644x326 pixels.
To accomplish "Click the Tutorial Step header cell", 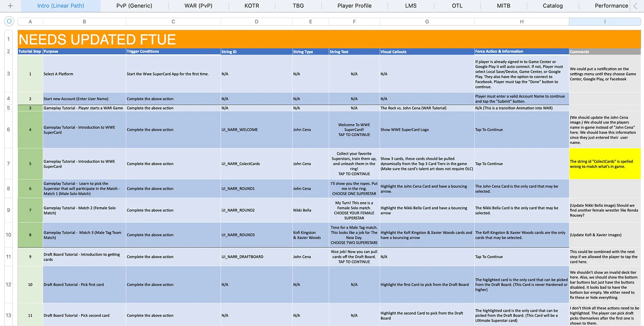I will point(30,52).
